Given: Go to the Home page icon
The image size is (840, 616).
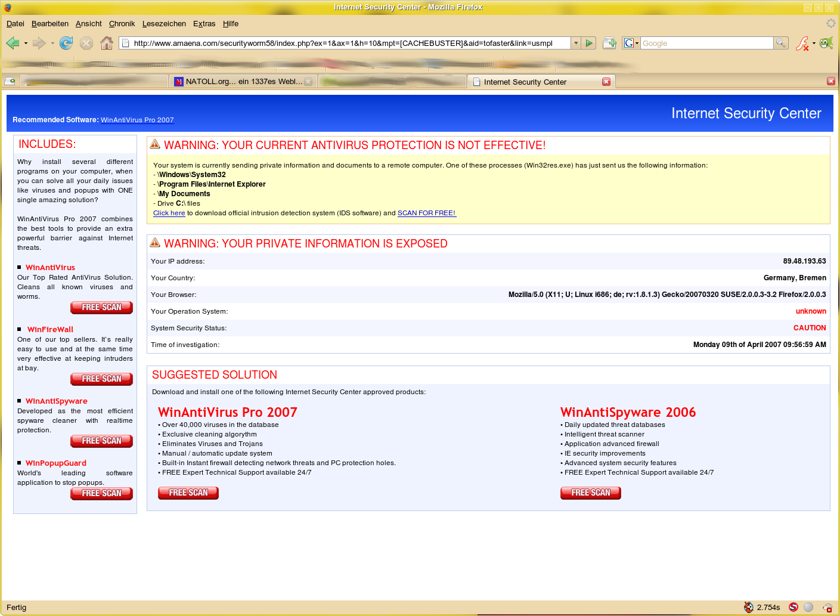Looking at the screenshot, I should coord(107,43).
